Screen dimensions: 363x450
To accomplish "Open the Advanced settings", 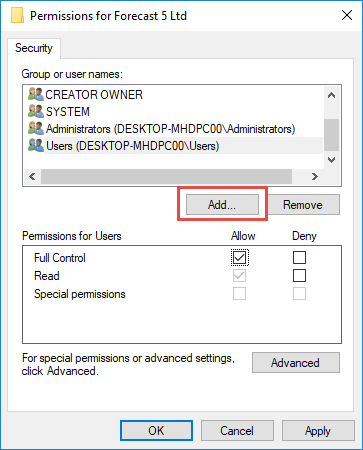I will click(296, 362).
